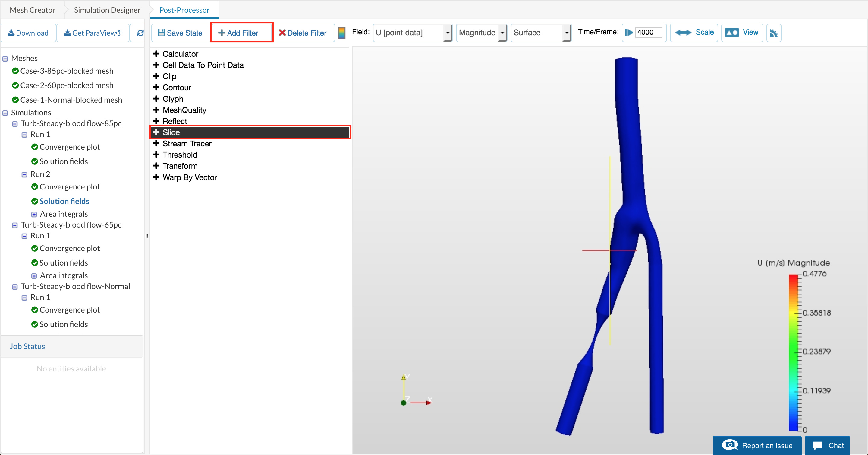Click Delete Filter red X button

[302, 33]
